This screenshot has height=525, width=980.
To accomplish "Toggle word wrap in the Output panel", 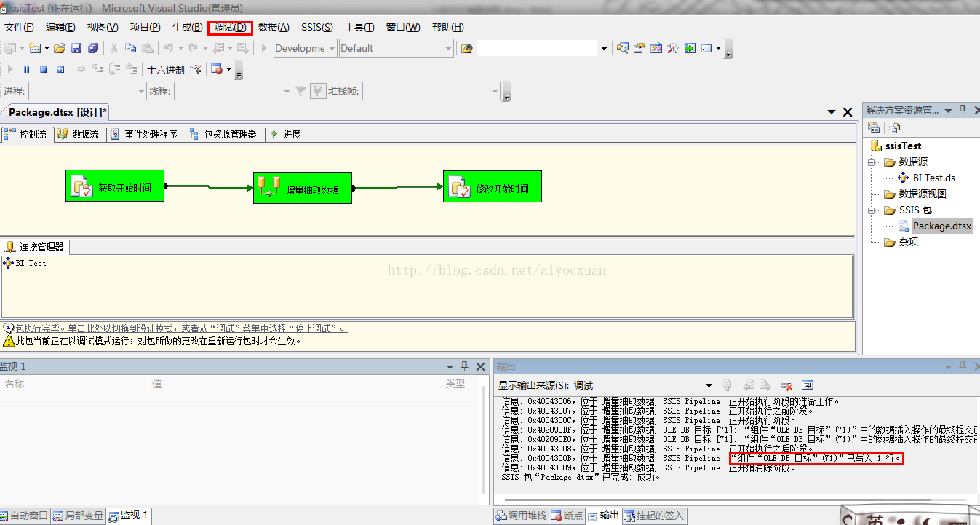I will coord(808,385).
